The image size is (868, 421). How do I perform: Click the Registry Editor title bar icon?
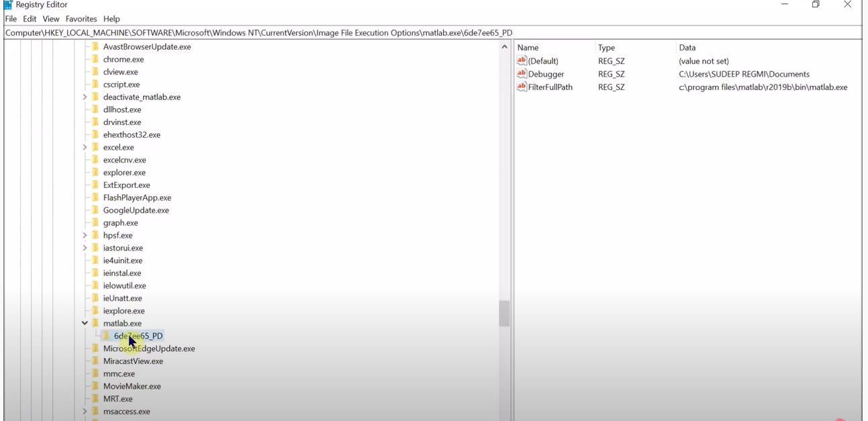pyautogui.click(x=7, y=5)
